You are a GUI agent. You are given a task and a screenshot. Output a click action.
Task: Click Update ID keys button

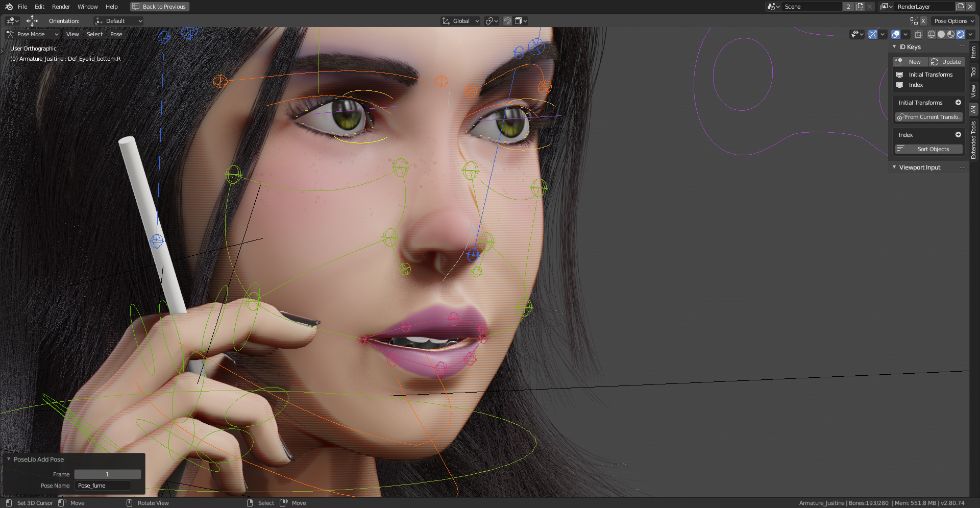pos(946,62)
